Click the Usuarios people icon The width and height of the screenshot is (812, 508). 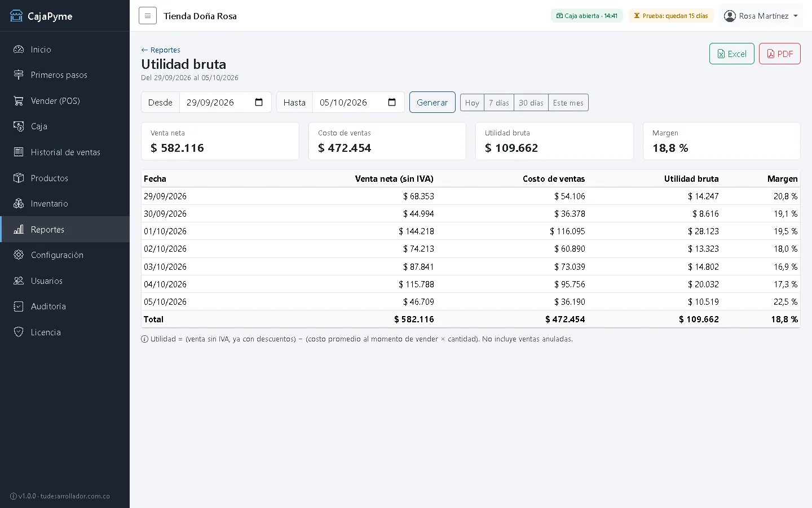click(x=19, y=281)
